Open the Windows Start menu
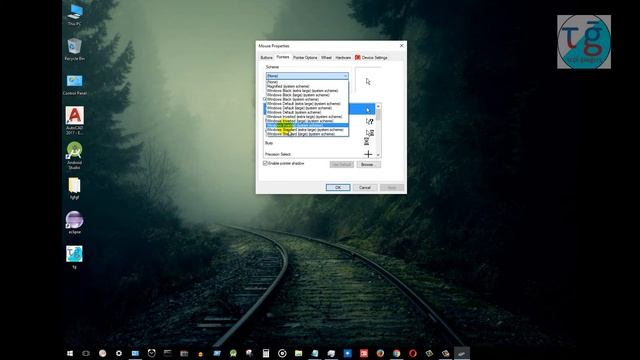The height and width of the screenshot is (360, 640). (x=70, y=353)
